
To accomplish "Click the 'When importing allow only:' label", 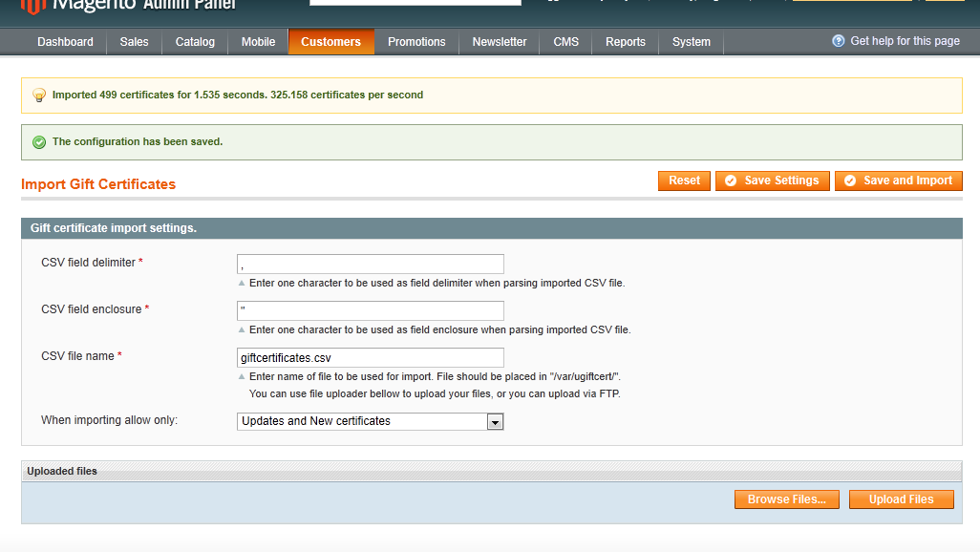I will pos(110,420).
